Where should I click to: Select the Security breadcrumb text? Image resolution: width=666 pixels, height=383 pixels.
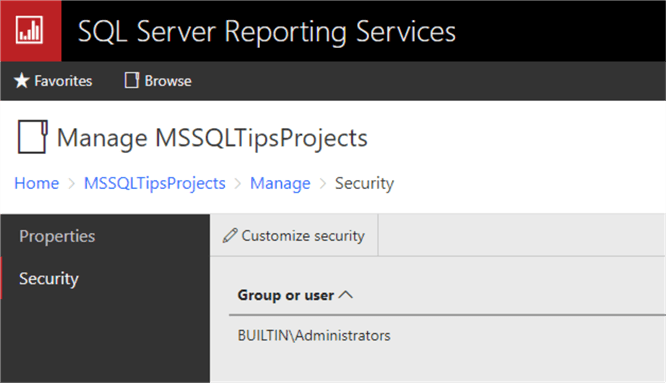pyautogui.click(x=364, y=183)
